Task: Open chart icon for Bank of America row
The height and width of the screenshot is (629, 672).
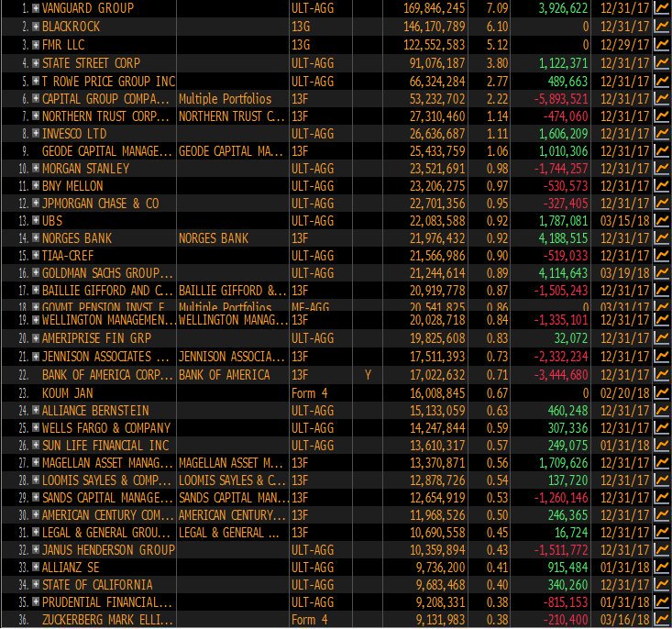Action: pos(662,375)
